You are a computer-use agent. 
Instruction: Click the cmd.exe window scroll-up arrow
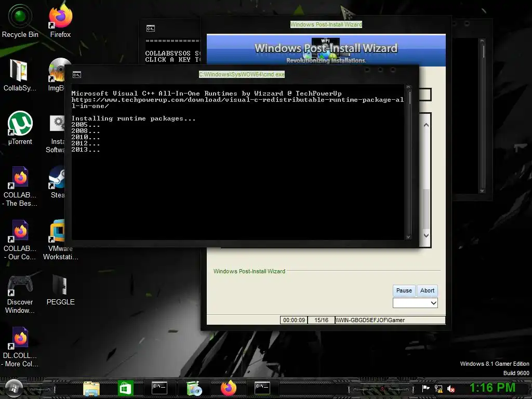tap(408, 88)
